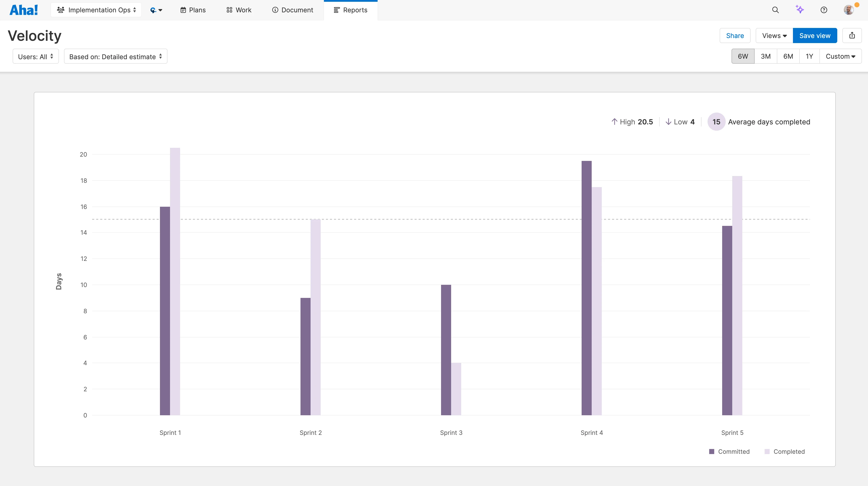Screen dimensions: 868x486
Task: Toggle the Completed legend entry
Action: 784,451
